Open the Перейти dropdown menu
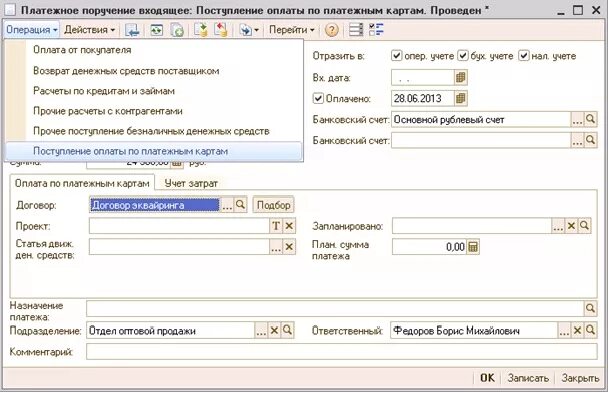 [292, 30]
